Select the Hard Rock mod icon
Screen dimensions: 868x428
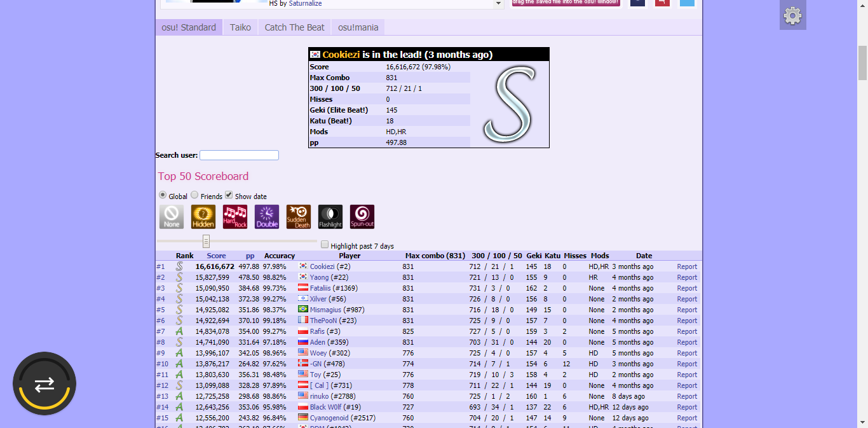tap(235, 217)
